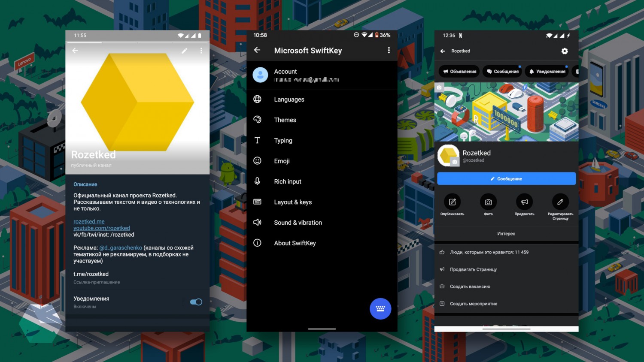
Task: Open the Account entry in SwiftKey
Action: (x=322, y=75)
